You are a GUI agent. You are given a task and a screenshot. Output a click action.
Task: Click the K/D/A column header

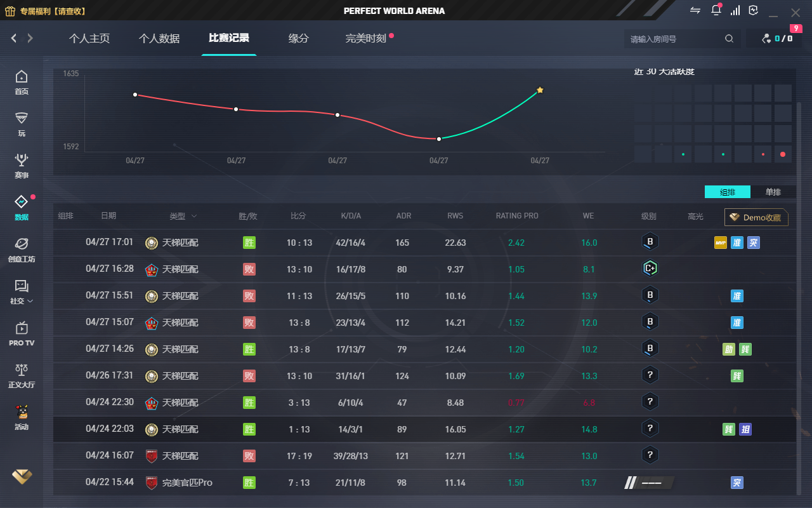(x=351, y=216)
